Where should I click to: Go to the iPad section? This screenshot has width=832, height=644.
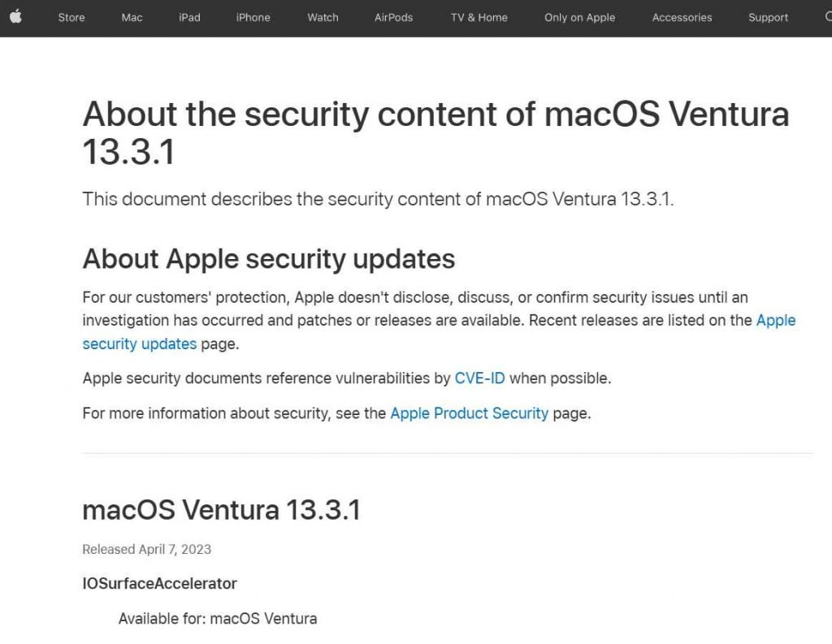point(189,18)
